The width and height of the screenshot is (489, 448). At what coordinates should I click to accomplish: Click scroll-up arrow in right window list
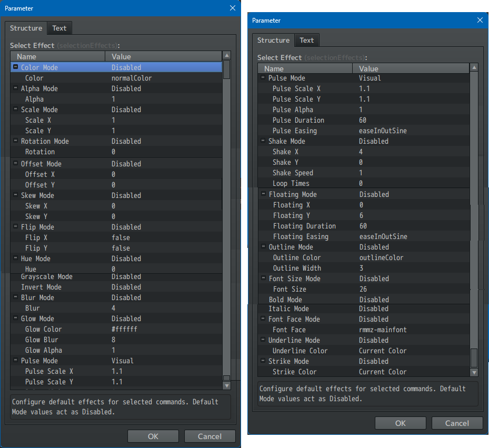(x=474, y=67)
